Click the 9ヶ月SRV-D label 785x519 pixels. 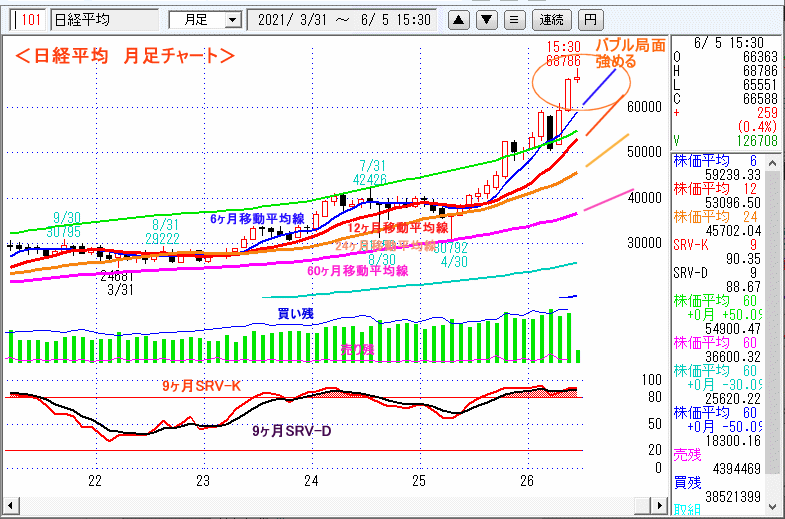click(x=291, y=431)
